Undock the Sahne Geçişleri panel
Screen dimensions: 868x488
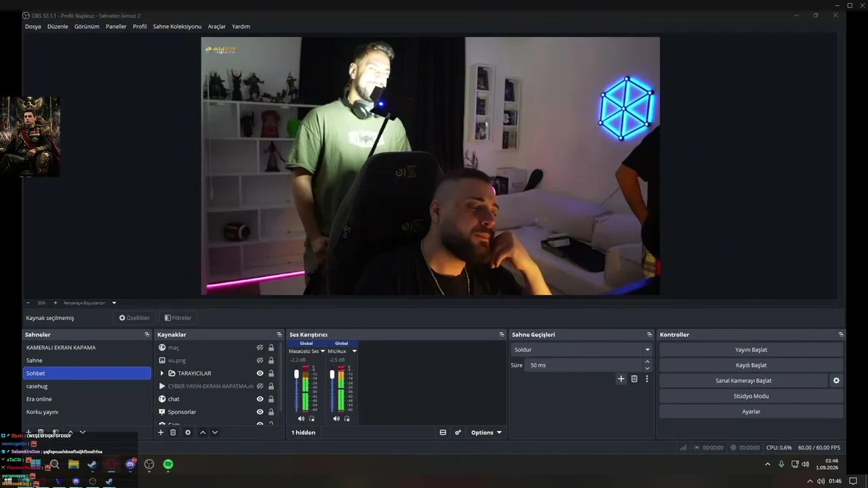649,335
